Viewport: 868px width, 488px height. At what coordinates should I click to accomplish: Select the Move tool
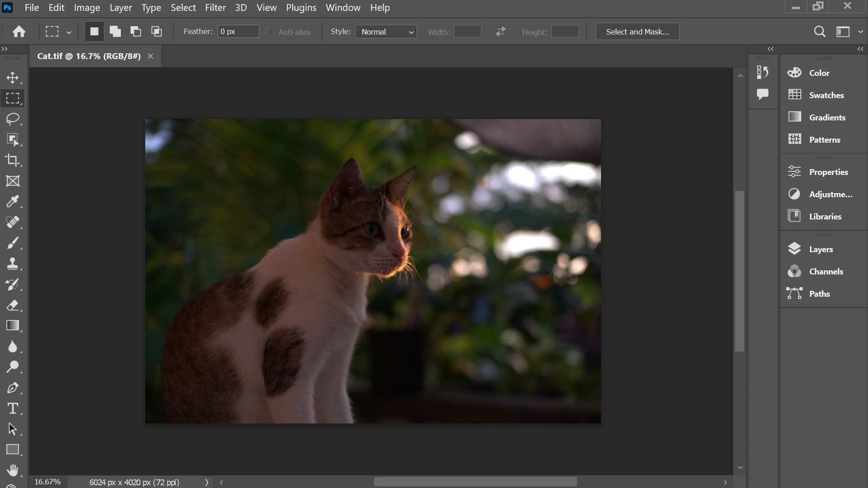point(13,77)
